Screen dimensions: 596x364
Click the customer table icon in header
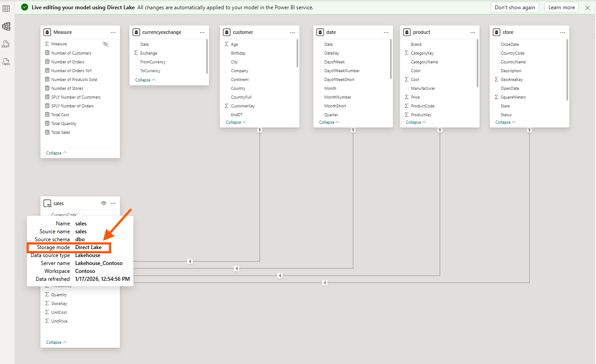point(227,32)
